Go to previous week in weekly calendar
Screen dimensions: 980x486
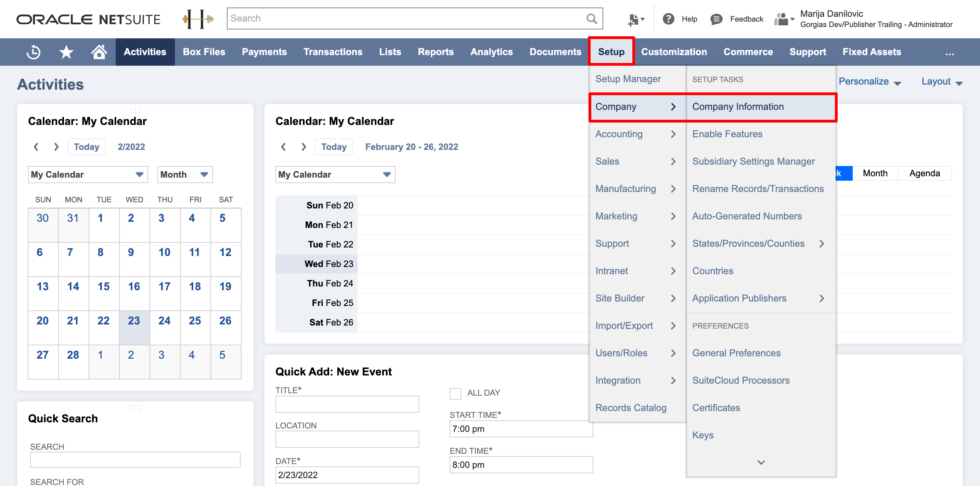[283, 147]
